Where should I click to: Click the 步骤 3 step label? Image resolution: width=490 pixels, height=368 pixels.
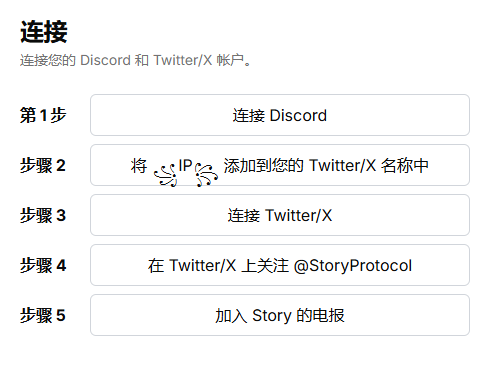(x=43, y=215)
